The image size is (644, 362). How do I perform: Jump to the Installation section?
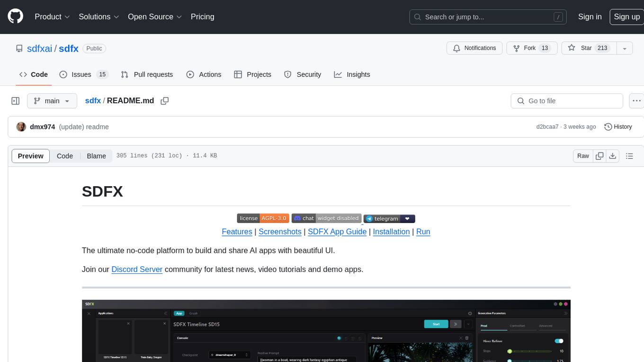(391, 232)
